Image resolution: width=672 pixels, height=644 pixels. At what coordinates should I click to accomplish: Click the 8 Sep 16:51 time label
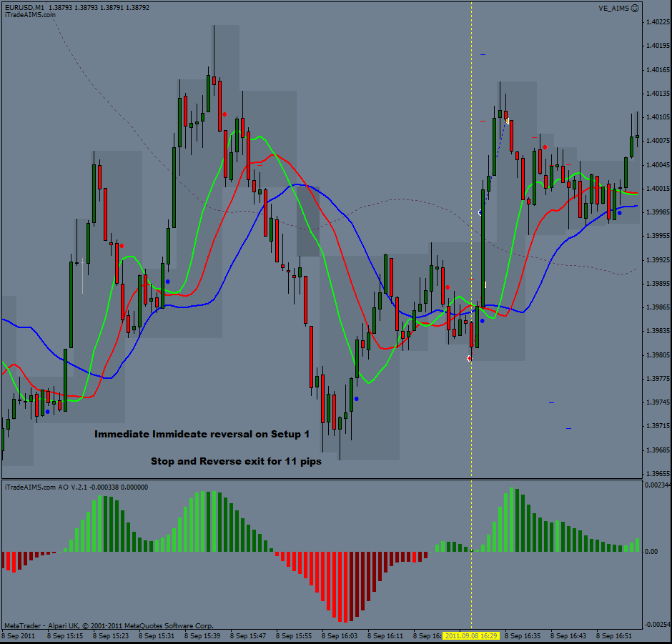pos(614,636)
